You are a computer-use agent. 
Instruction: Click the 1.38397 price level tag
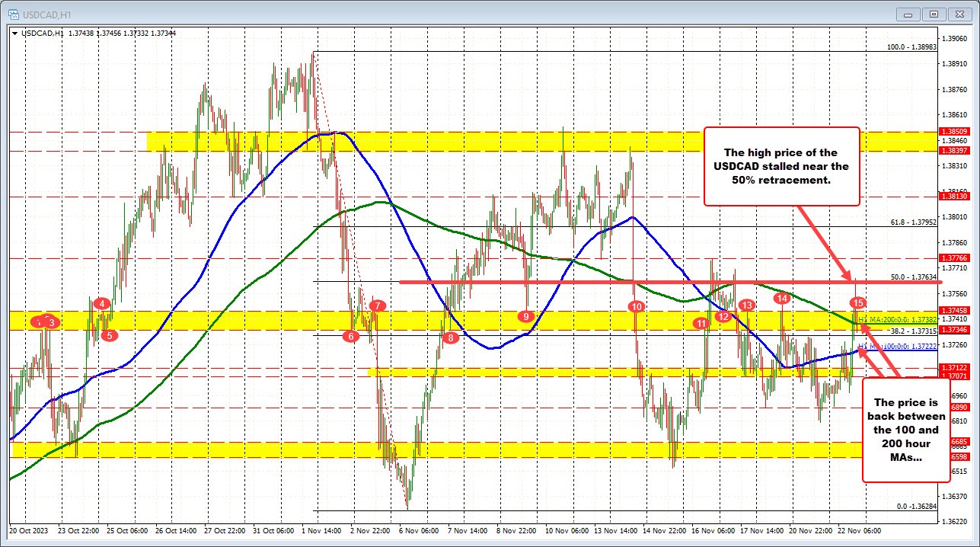[x=956, y=151]
